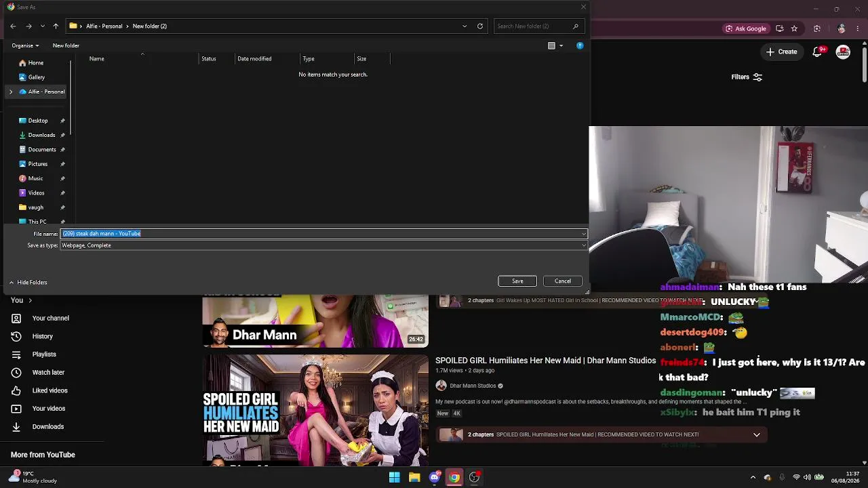868x488 pixels.
Task: Click the forward arrow in Save As dialog
Action: point(28,26)
